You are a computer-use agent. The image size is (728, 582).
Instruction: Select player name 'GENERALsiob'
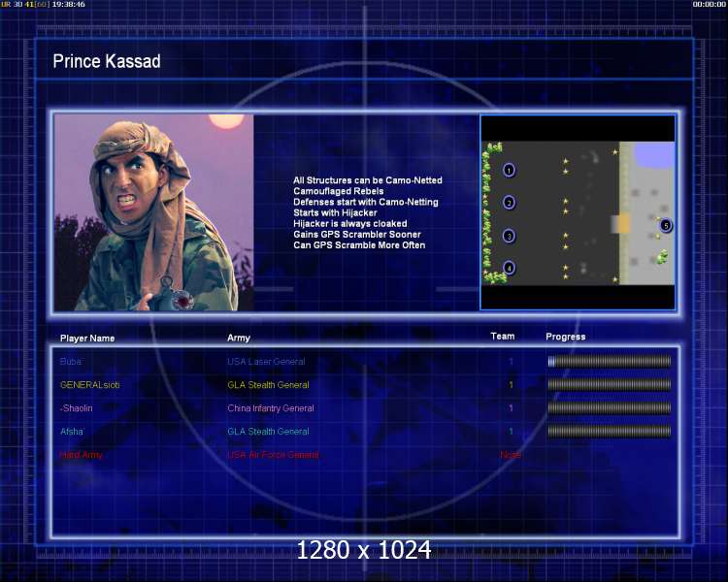pyautogui.click(x=89, y=385)
